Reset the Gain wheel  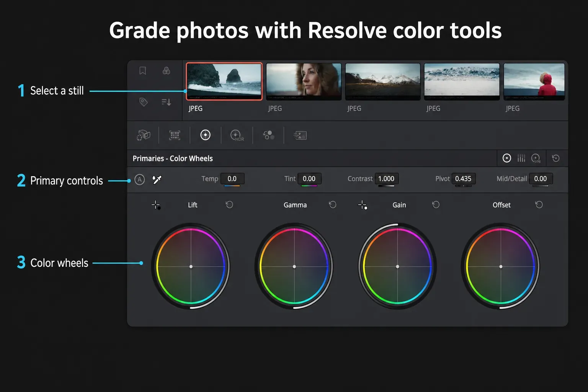[436, 205]
